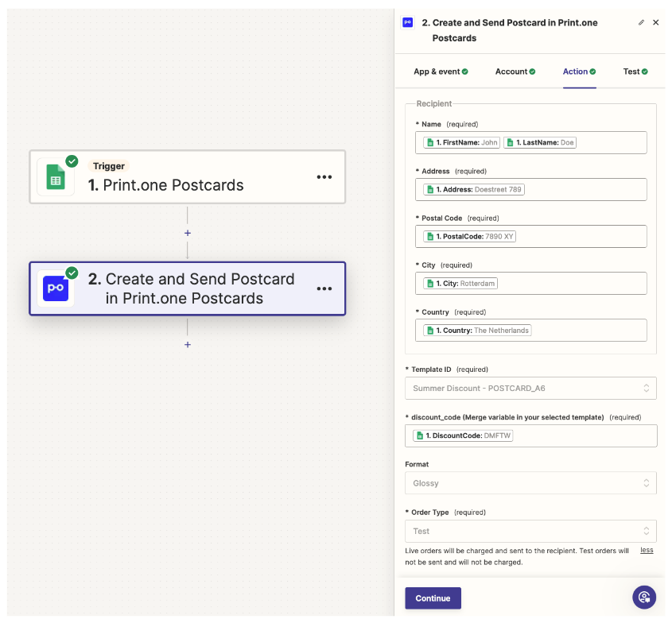Click into the Address input field

531,189
